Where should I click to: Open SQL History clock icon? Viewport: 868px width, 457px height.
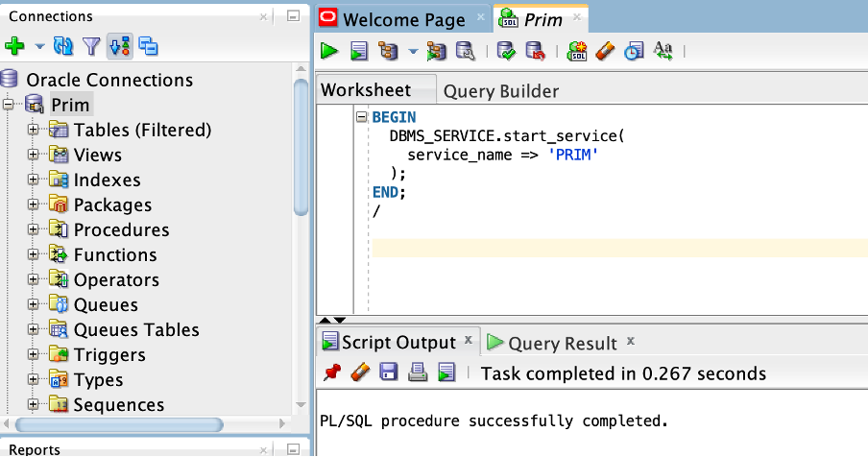pyautogui.click(x=634, y=52)
